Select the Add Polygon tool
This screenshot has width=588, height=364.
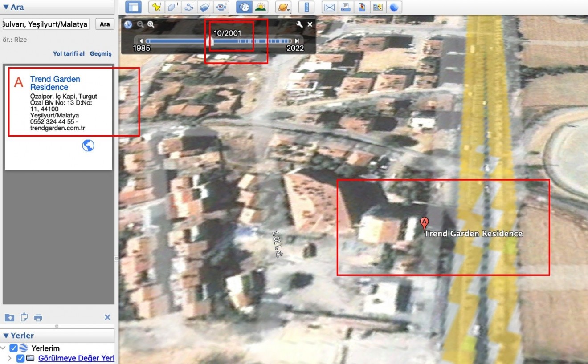tap(173, 7)
